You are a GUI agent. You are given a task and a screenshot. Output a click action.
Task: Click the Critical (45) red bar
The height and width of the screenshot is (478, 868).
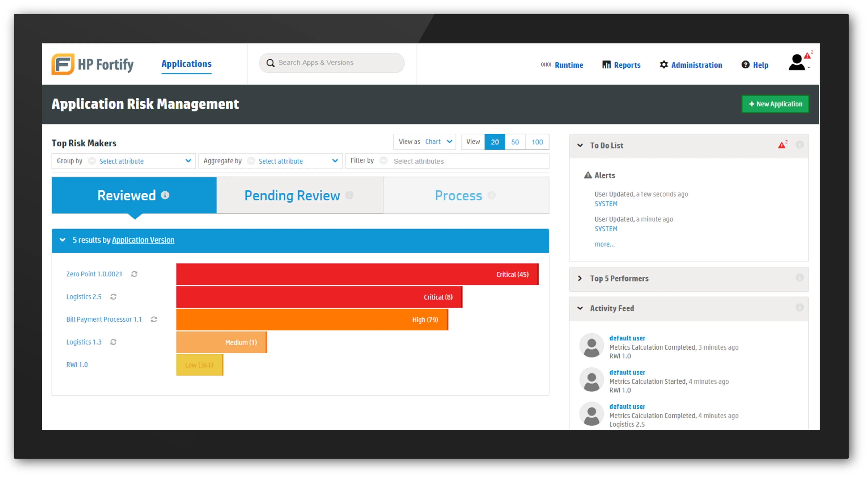[357, 274]
